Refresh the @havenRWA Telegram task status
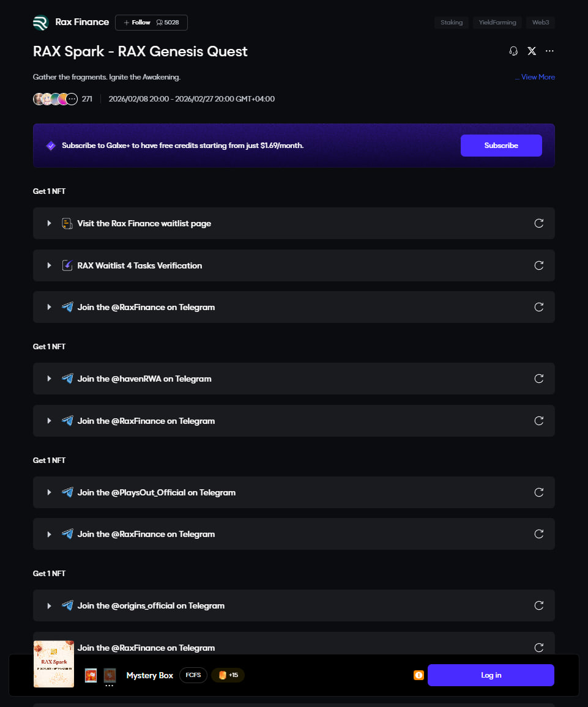 coord(539,379)
